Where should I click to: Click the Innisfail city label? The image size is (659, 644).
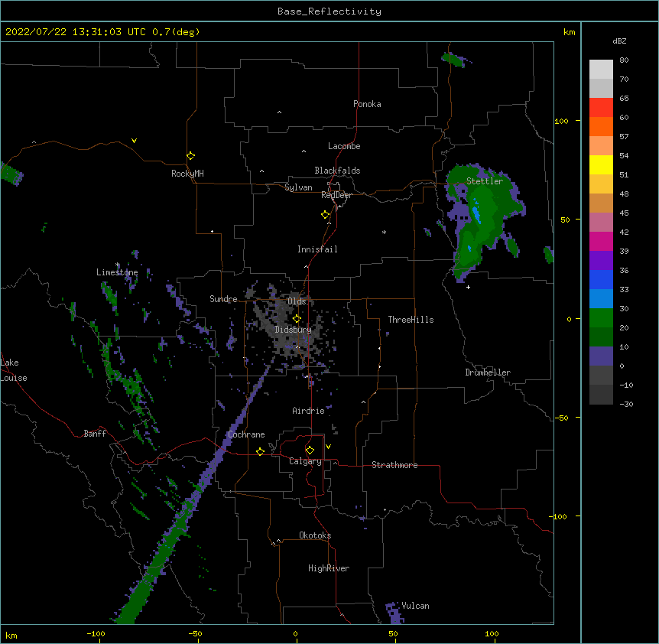pyautogui.click(x=317, y=249)
